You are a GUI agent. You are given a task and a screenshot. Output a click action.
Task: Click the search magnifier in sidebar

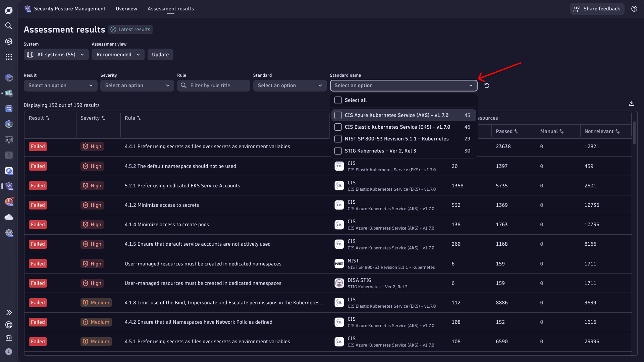[x=9, y=26]
